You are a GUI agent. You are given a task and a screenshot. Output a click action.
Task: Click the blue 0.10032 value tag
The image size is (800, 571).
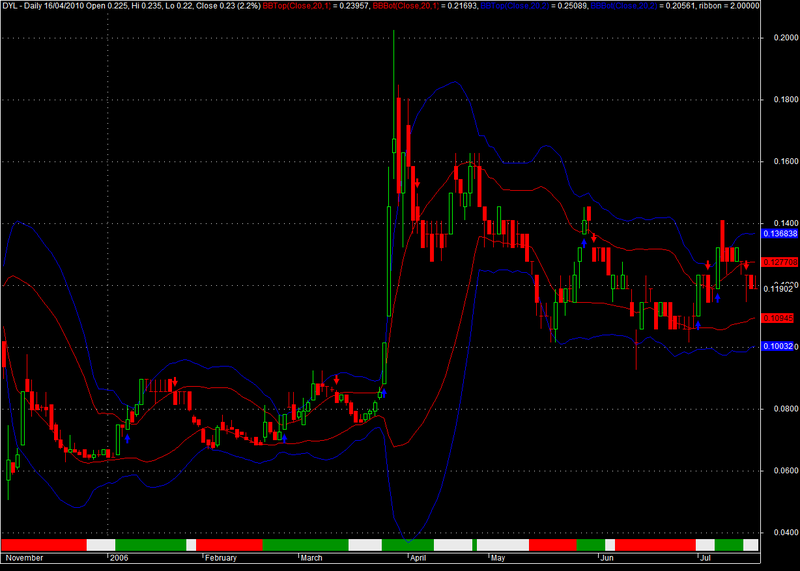pos(778,346)
